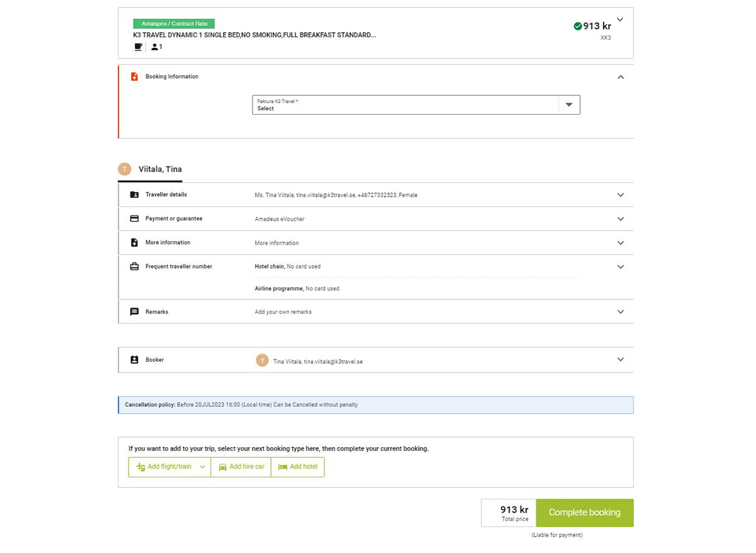Click Add hotel button
Screen dimensions: 756x553
pyautogui.click(x=297, y=467)
